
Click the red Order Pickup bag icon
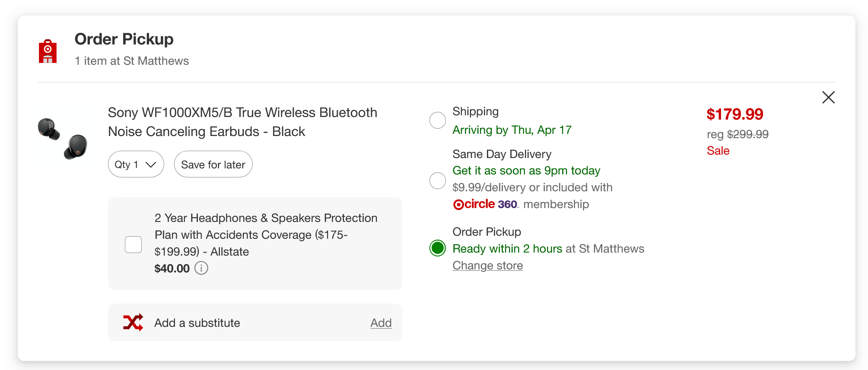click(x=48, y=51)
